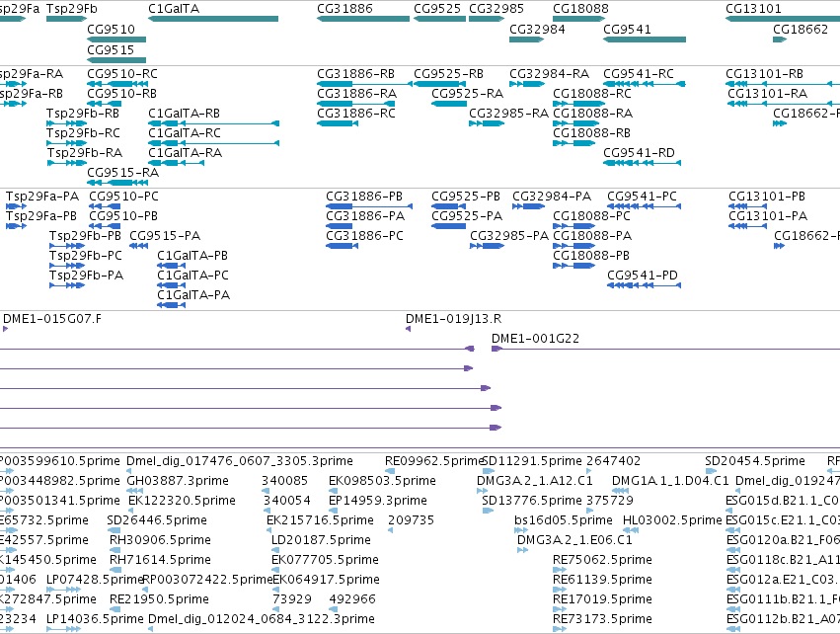The height and width of the screenshot is (634, 840).
Task: Select the CG9525 gene bar
Action: point(440,19)
